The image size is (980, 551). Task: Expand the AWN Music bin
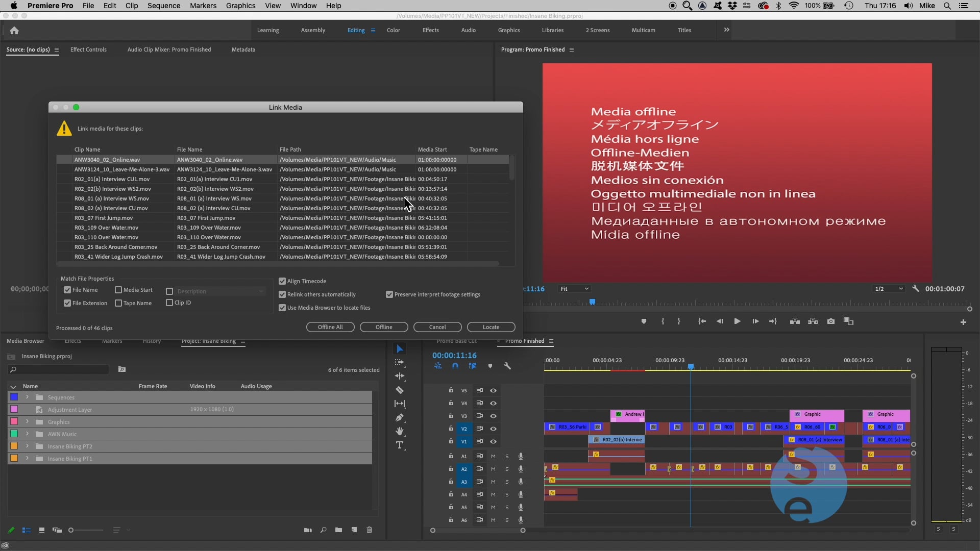tap(28, 434)
